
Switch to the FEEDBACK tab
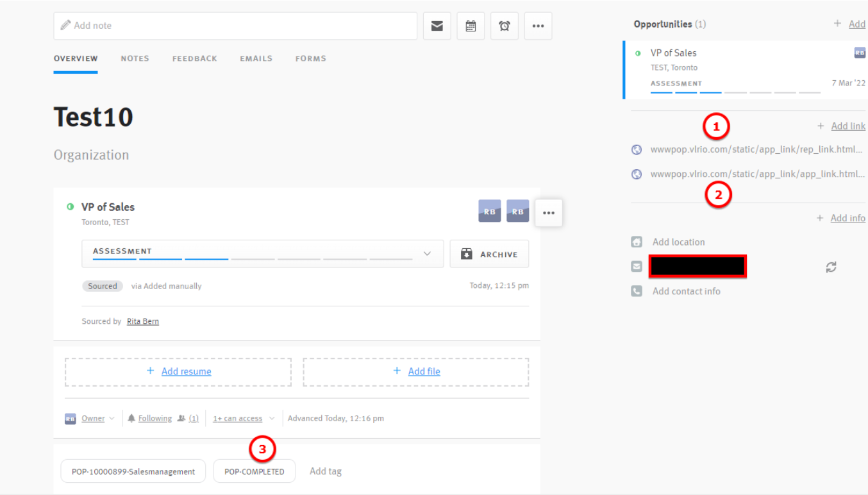click(194, 58)
